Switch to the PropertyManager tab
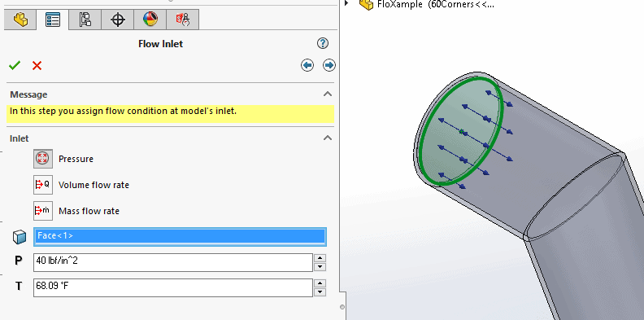Viewport: 644px width, 320px height. pyautogui.click(x=53, y=20)
